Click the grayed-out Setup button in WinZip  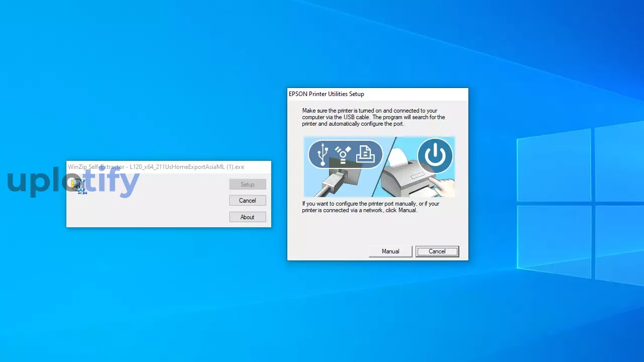tap(248, 185)
